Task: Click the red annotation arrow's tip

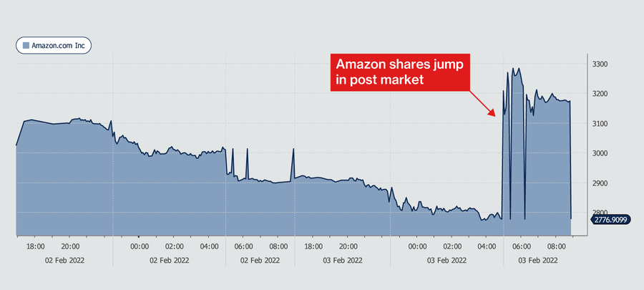Action: pos(494,115)
